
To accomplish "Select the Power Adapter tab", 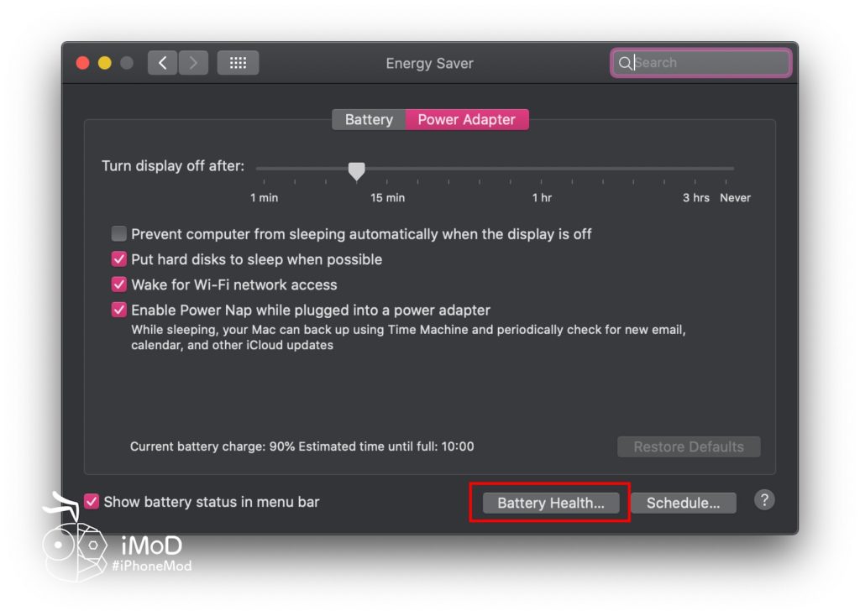I will pos(466,119).
